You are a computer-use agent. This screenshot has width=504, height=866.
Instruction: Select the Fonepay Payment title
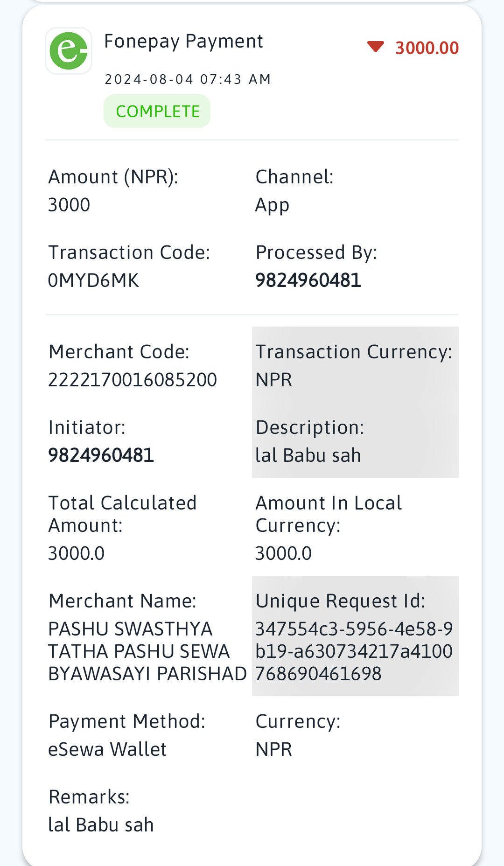183,42
